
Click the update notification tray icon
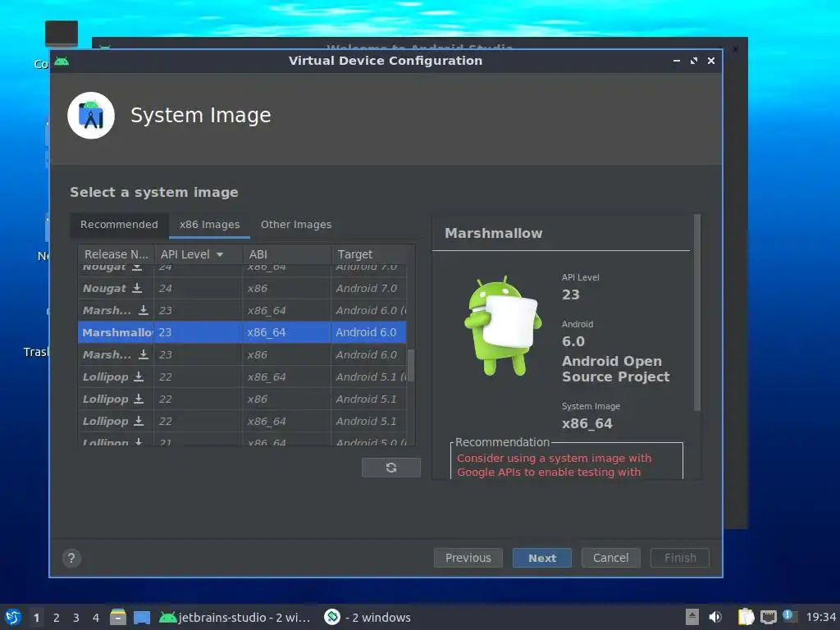coord(790,615)
